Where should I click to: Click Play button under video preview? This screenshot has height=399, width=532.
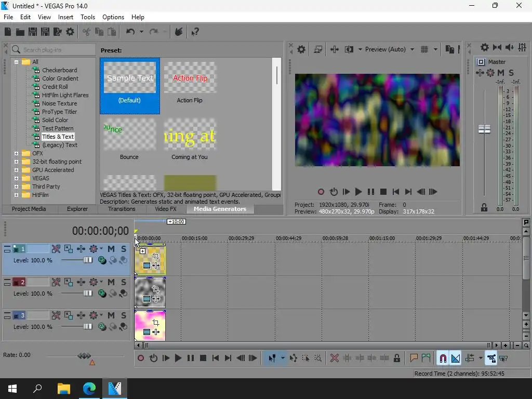[x=358, y=192]
